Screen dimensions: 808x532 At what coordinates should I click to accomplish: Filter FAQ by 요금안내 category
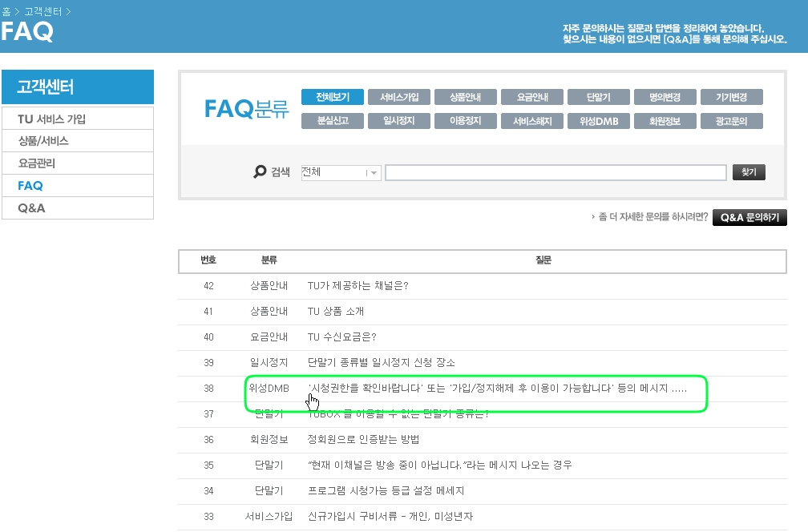(531, 97)
